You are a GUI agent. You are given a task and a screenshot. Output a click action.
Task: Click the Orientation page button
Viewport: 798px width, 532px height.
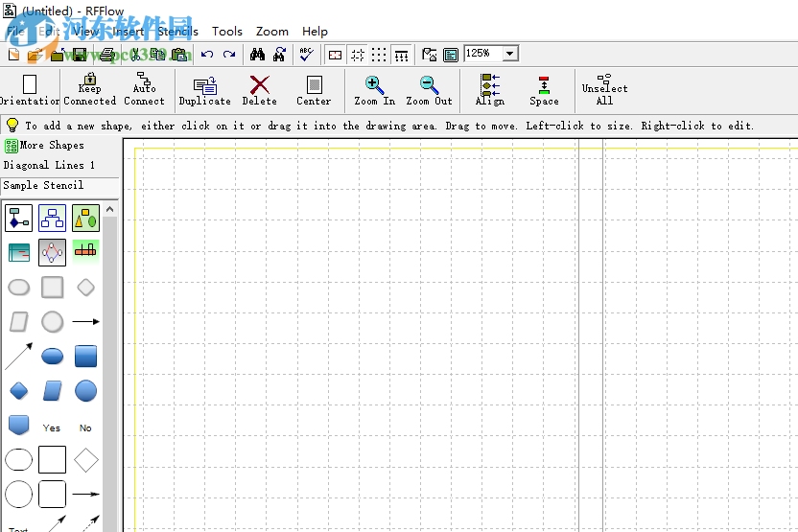tap(30, 88)
